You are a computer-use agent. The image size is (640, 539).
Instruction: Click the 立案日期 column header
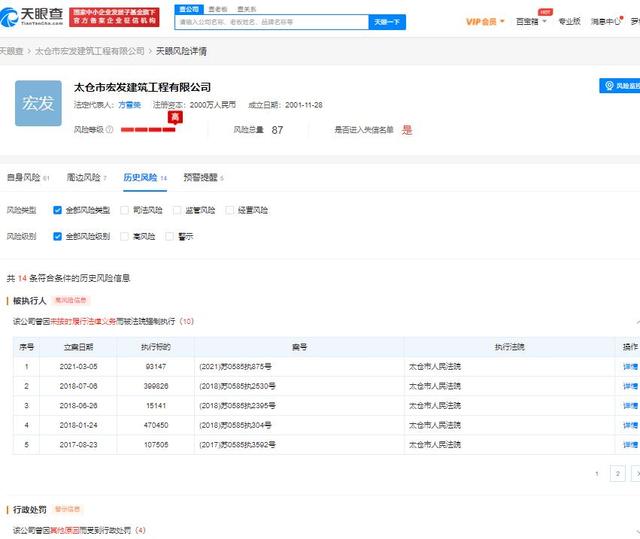pos(78,347)
